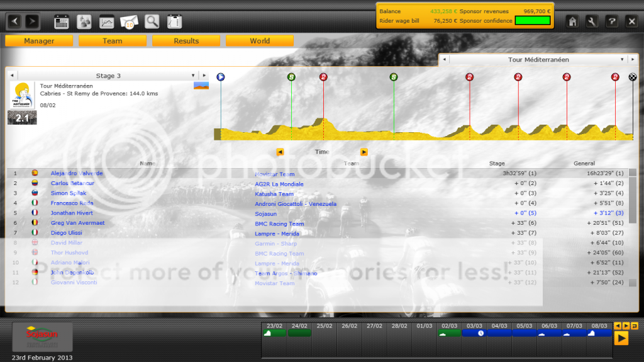Viewport: 644px width, 362px height.
Task: Expand the Tour Méditerranéen race dropdown
Action: pos(622,60)
